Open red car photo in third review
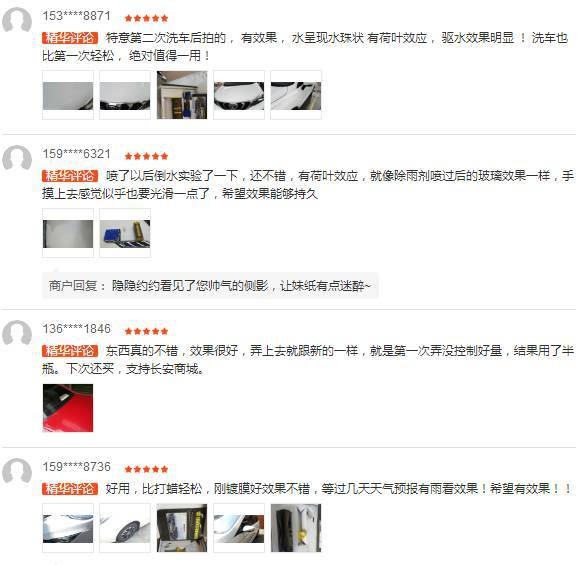The width and height of the screenshot is (584, 565). coord(68,408)
